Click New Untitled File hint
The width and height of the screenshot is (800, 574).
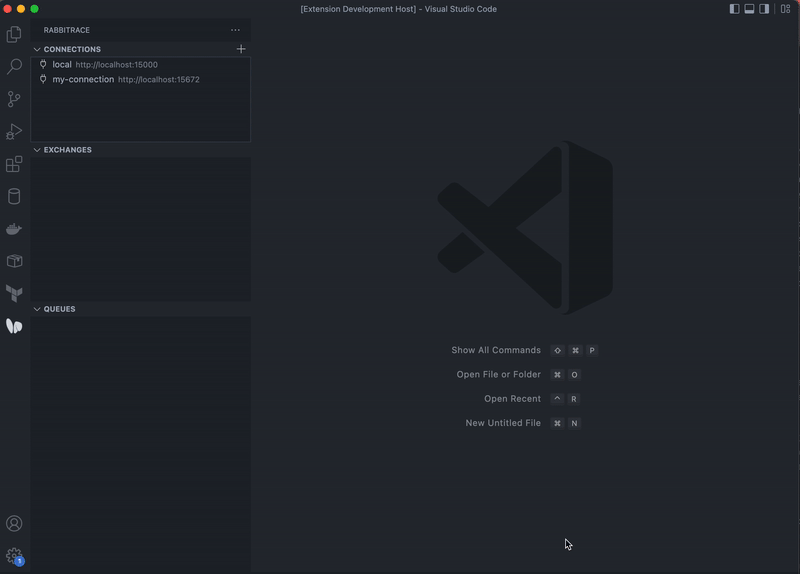(503, 423)
